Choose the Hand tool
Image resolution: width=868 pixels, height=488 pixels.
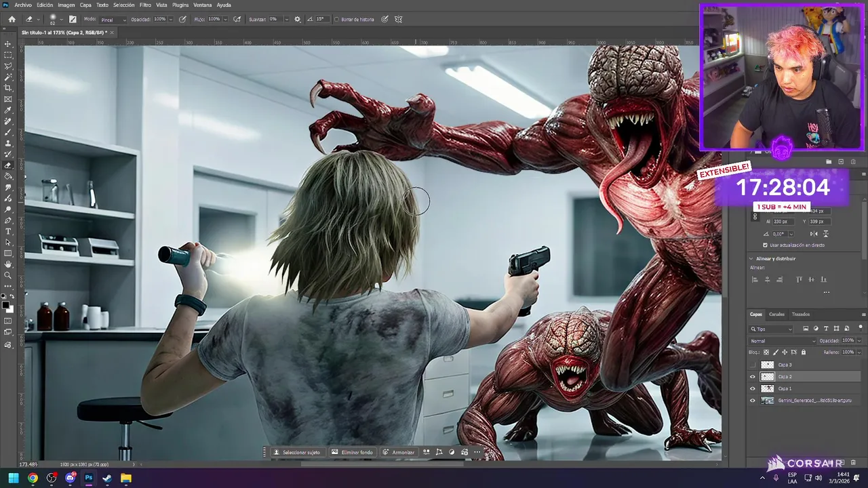pyautogui.click(x=8, y=264)
